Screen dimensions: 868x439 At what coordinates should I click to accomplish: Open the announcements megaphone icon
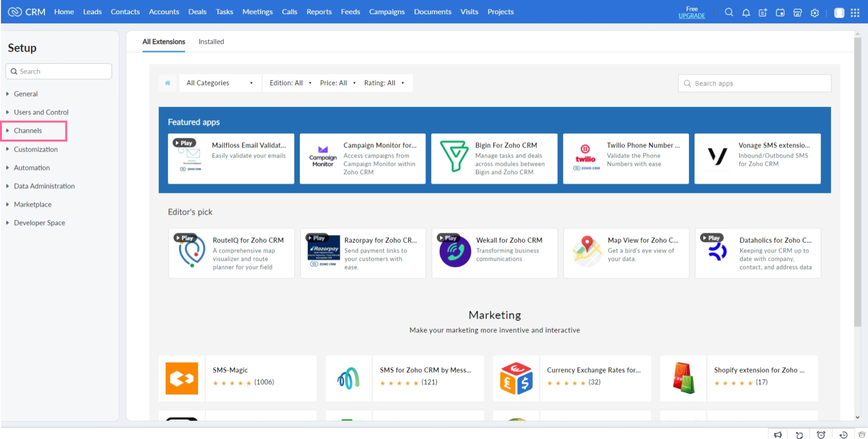point(778,435)
